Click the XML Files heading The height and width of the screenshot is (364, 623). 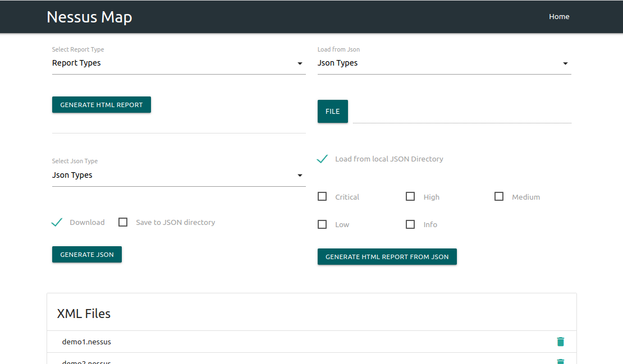[x=84, y=314]
